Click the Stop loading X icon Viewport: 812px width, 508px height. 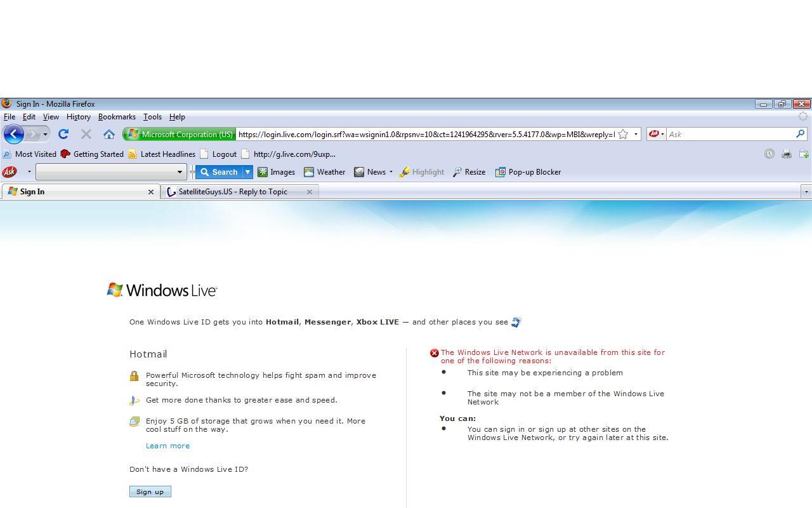click(x=86, y=134)
